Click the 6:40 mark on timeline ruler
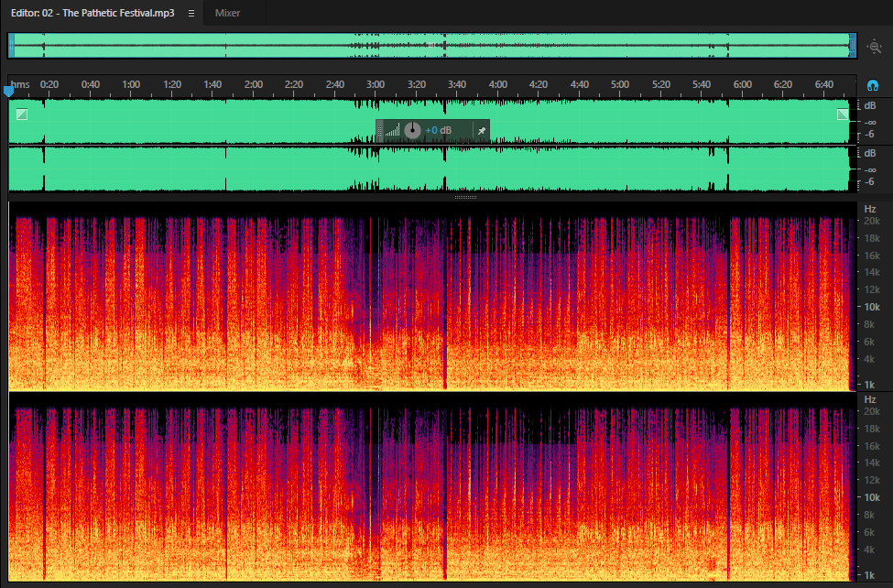The height and width of the screenshot is (588, 893). click(x=823, y=84)
